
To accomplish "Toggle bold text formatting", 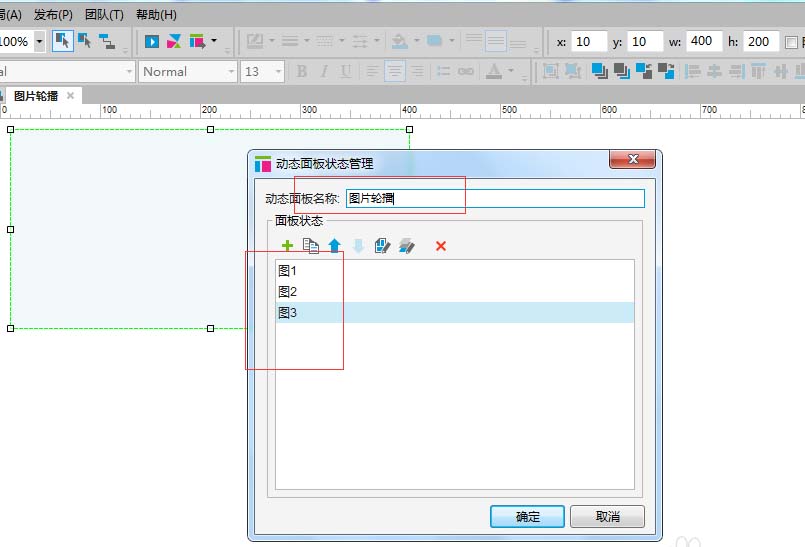I will (x=302, y=71).
